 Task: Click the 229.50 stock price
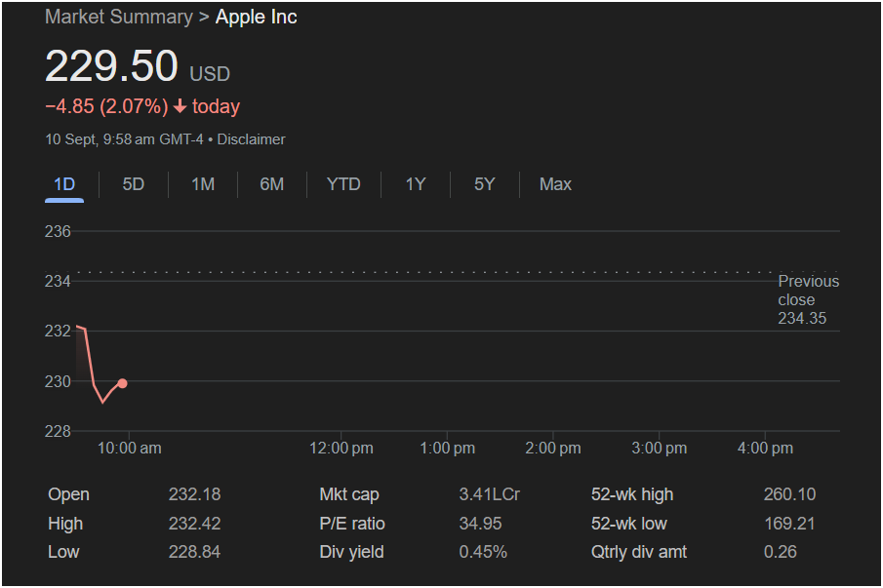[x=111, y=66]
